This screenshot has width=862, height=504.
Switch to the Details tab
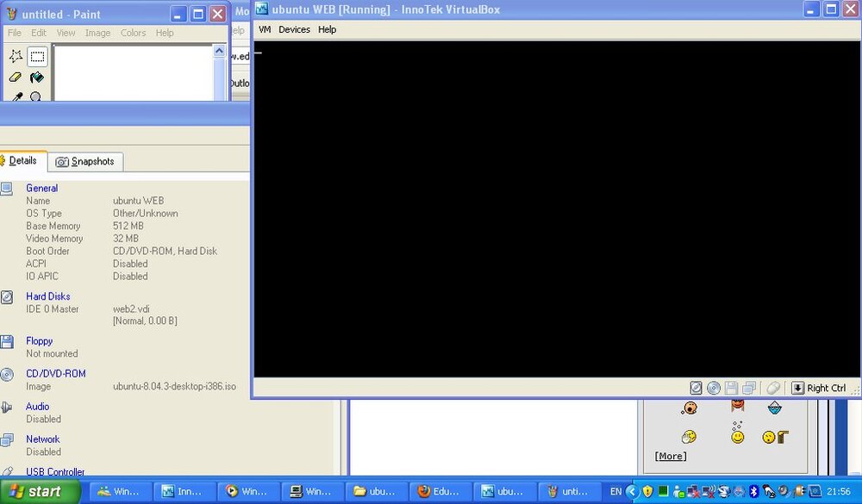pyautogui.click(x=22, y=160)
